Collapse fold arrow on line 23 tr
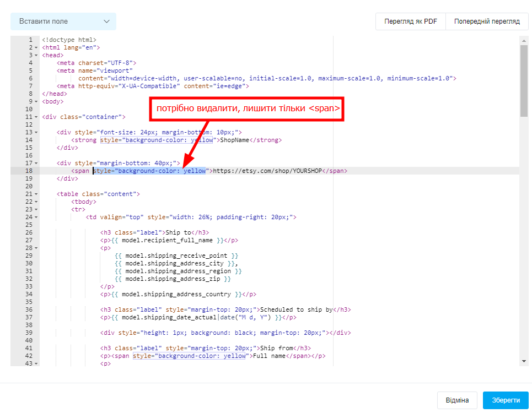This screenshot has width=532, height=413. [x=36, y=209]
